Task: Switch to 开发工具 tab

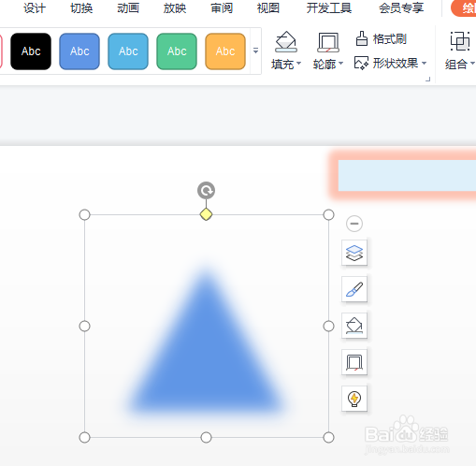Action: tap(329, 8)
